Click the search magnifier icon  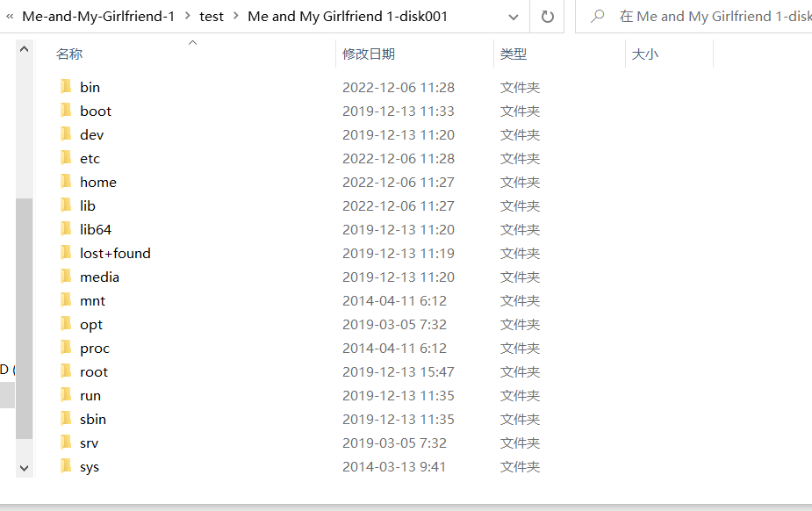599,17
